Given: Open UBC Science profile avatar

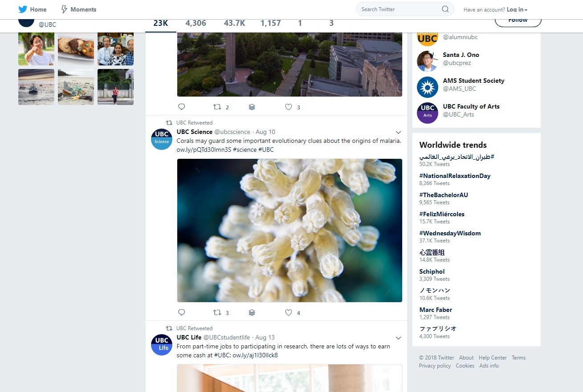Looking at the screenshot, I should pos(162,139).
